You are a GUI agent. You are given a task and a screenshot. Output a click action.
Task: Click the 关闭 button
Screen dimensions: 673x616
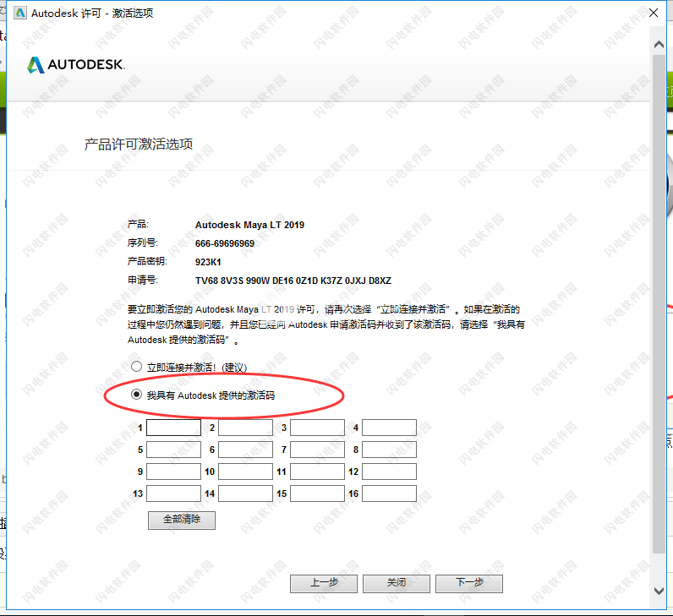[x=397, y=583]
